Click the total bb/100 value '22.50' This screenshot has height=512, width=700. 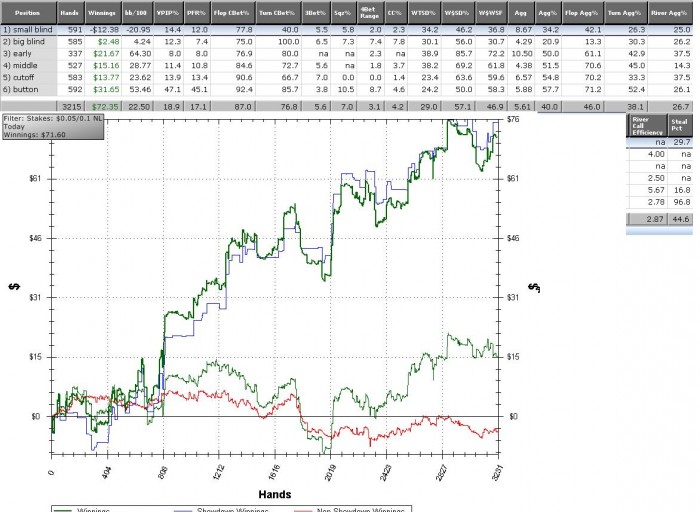pyautogui.click(x=140, y=107)
